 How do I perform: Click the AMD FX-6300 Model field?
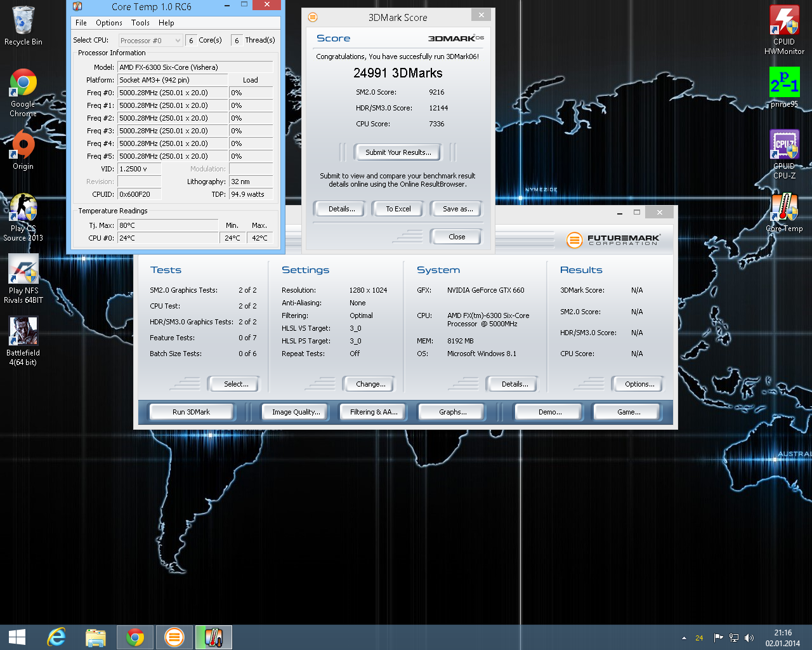pyautogui.click(x=195, y=67)
